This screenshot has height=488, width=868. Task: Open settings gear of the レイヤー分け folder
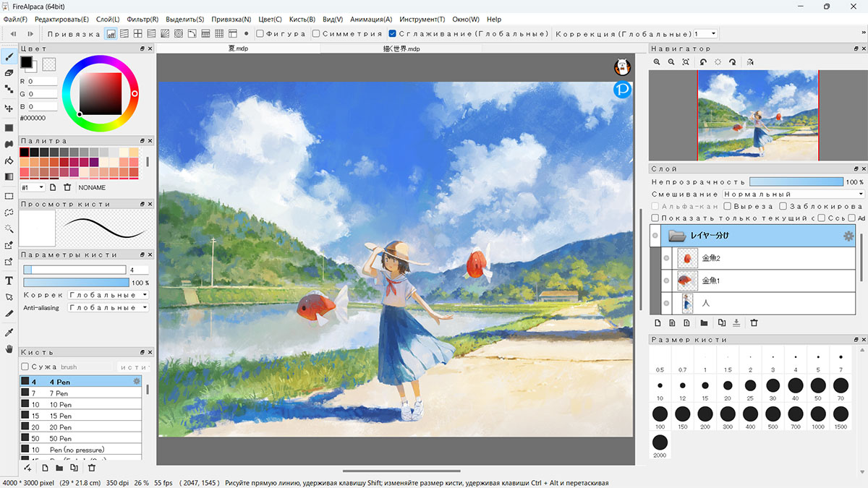848,236
